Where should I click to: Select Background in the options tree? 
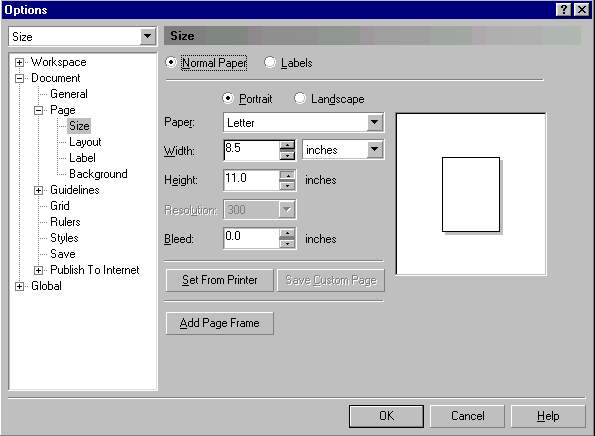click(x=98, y=174)
